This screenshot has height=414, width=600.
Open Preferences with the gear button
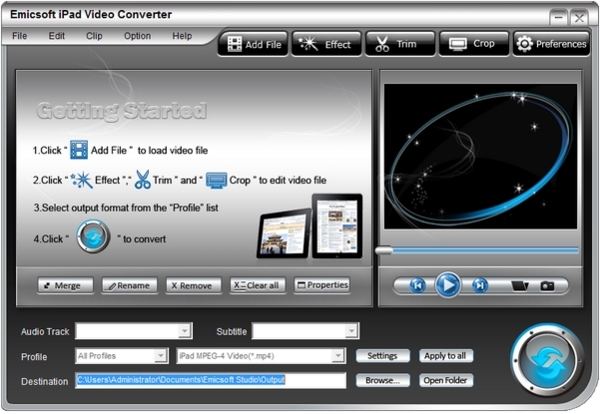coord(551,44)
